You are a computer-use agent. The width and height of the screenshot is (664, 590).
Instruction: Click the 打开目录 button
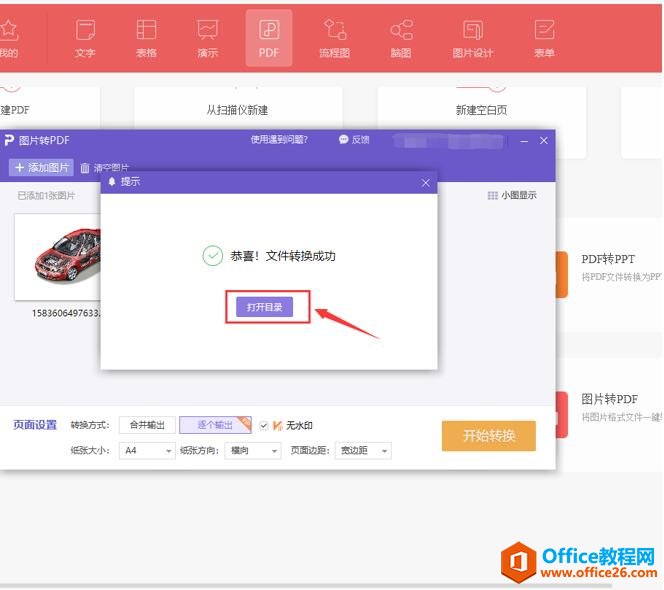265,307
